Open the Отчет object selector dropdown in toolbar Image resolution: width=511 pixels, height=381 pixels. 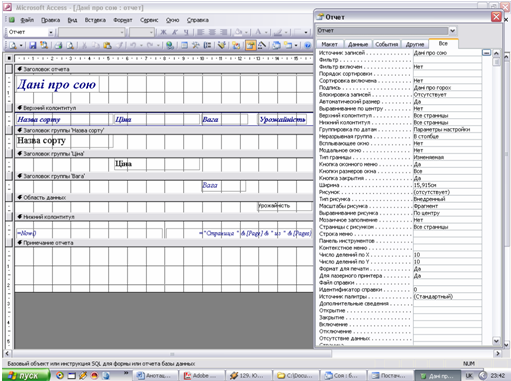[51, 32]
